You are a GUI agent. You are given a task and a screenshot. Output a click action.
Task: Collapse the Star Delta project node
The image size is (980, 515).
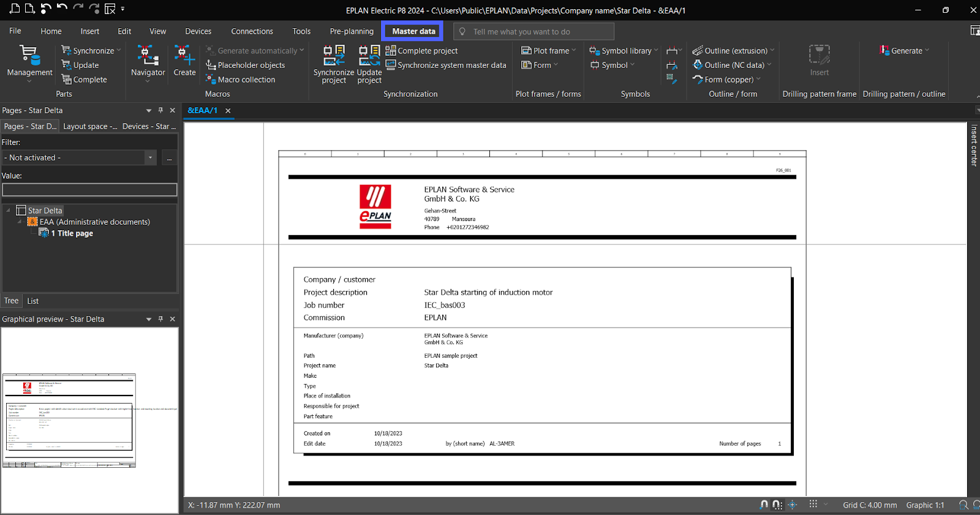point(9,210)
